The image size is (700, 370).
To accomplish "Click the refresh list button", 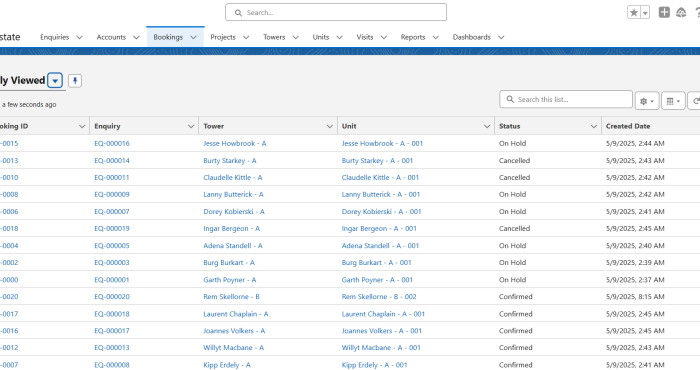I will pos(695,101).
